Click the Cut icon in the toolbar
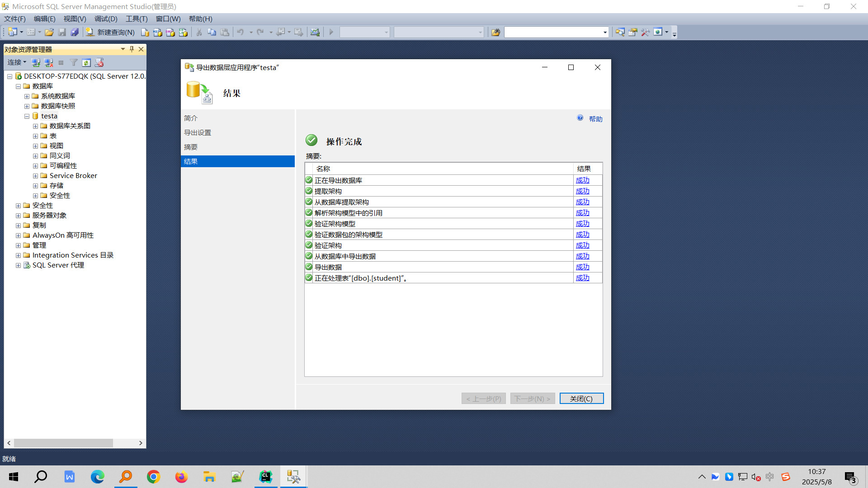 [198, 32]
